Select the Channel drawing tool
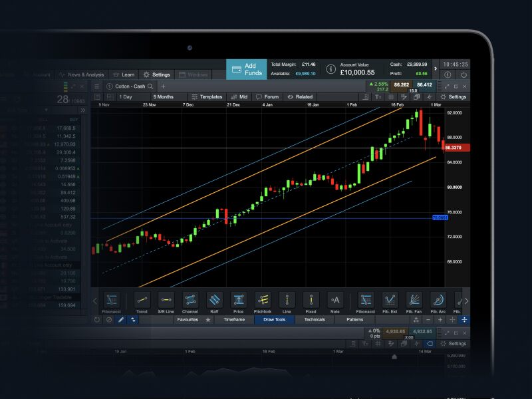 pos(190,303)
